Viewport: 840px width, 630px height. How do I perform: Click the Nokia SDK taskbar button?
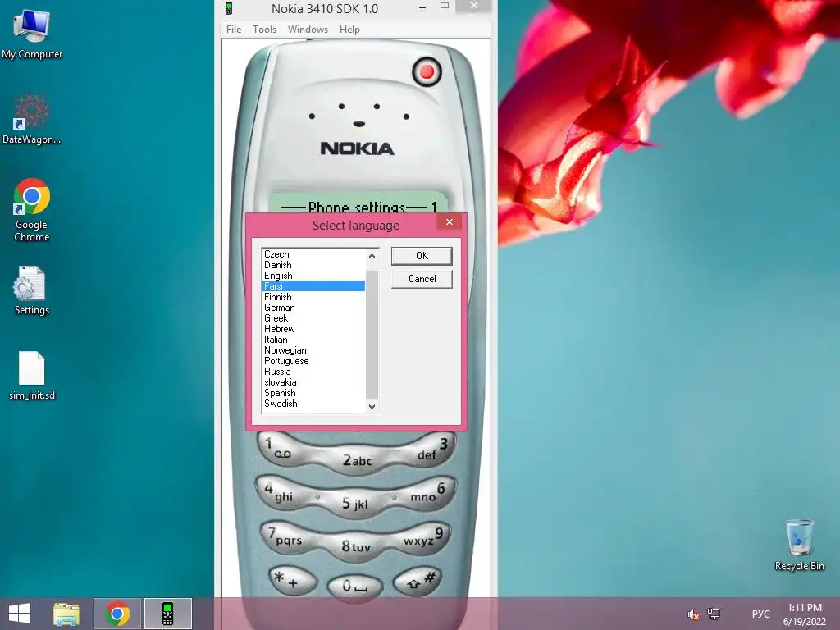click(167, 614)
